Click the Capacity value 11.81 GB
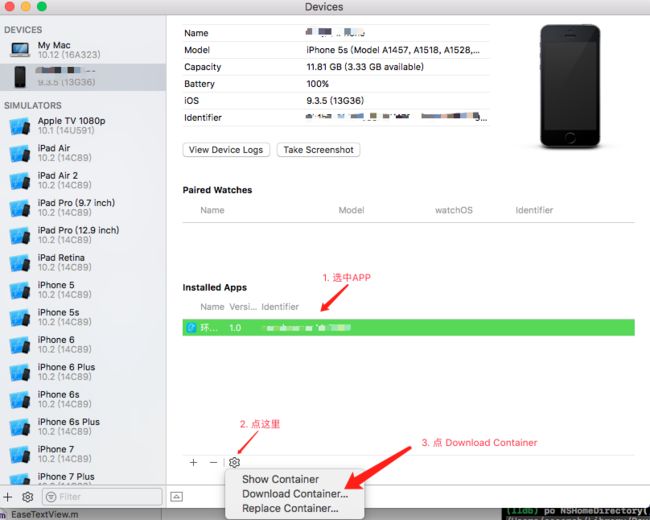 (365, 67)
